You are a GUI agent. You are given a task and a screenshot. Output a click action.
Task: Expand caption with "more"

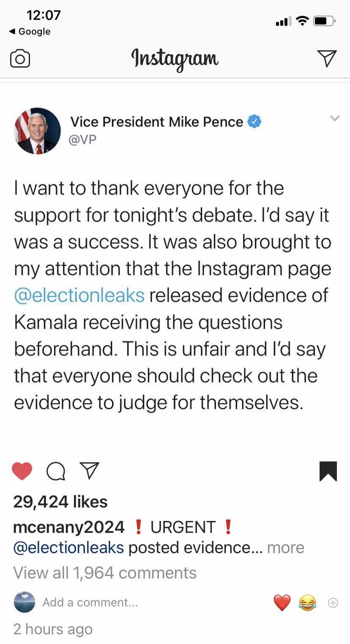(x=286, y=548)
